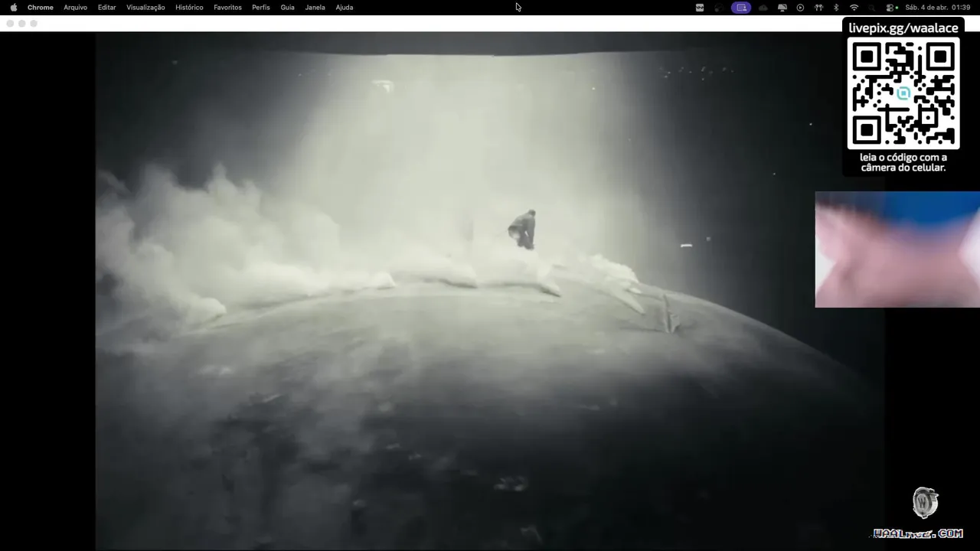Open the Ajuda menu
The image size is (980, 551).
(x=345, y=7)
